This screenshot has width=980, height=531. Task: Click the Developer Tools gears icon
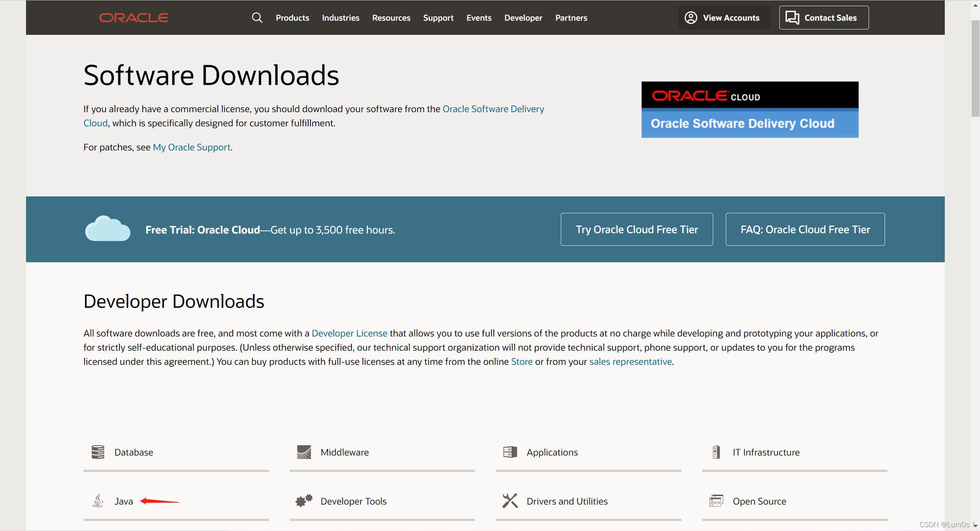click(x=304, y=501)
